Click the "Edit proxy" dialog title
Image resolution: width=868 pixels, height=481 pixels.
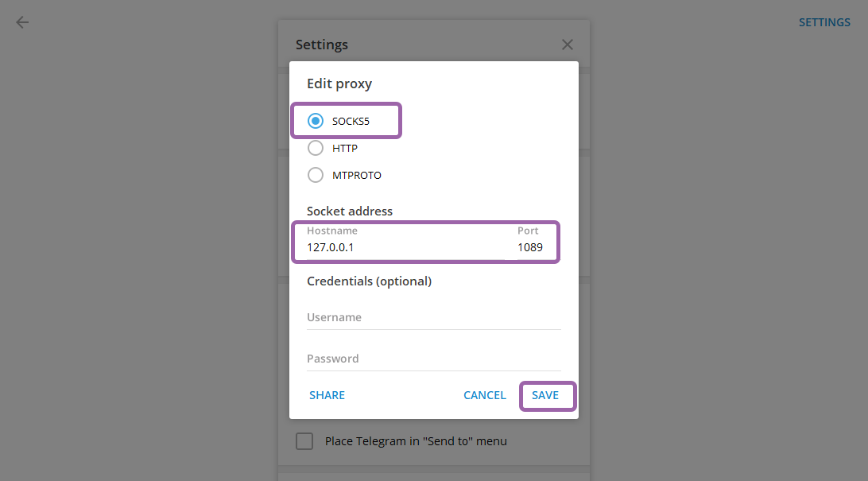coord(339,83)
